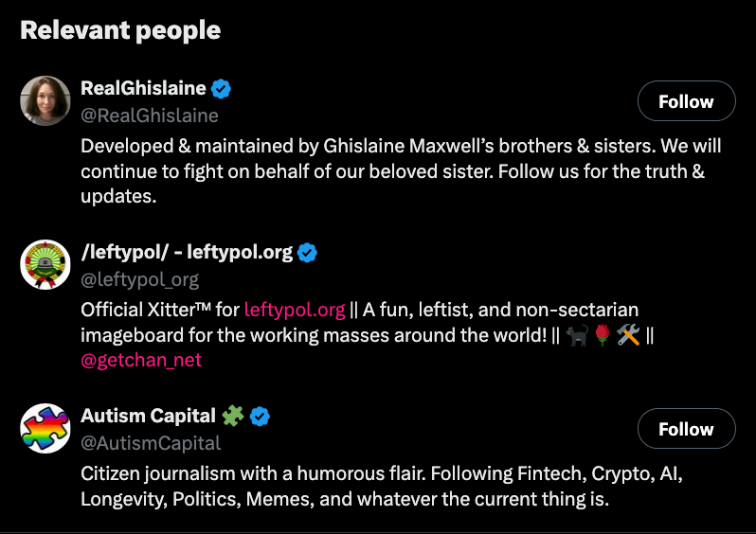Viewport: 756px width, 534px height.
Task: Click the green puzzle piece emoji
Action: 233,417
